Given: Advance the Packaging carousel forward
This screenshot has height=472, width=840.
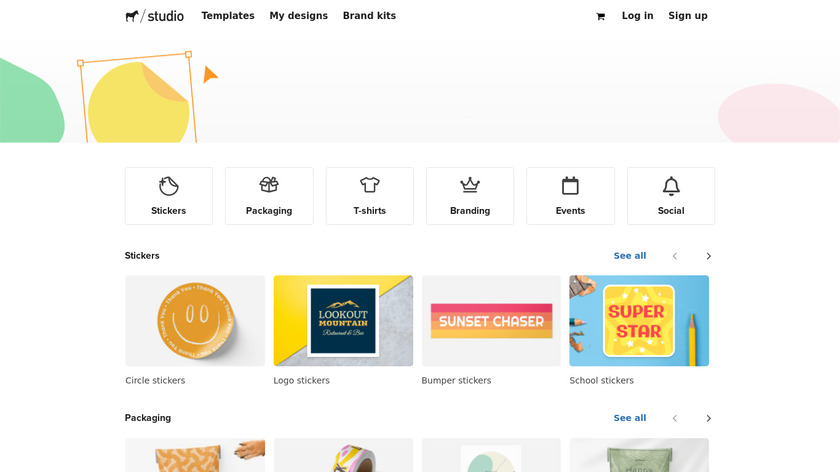Looking at the screenshot, I should pos(708,418).
